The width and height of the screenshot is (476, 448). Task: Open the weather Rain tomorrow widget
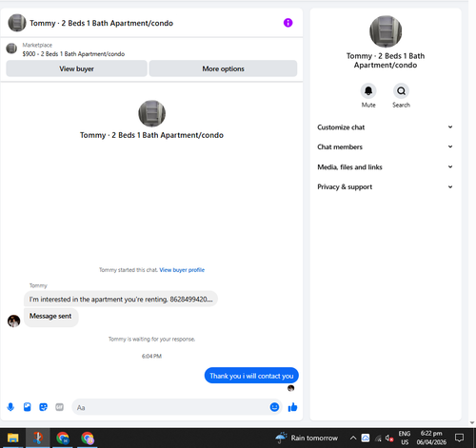click(x=307, y=438)
